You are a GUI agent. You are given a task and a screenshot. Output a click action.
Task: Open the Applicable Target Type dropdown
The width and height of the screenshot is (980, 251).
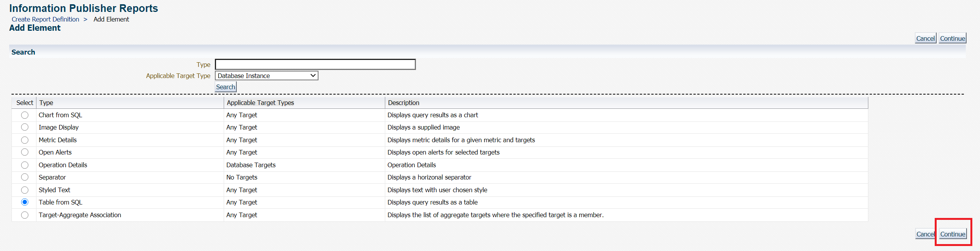point(266,76)
